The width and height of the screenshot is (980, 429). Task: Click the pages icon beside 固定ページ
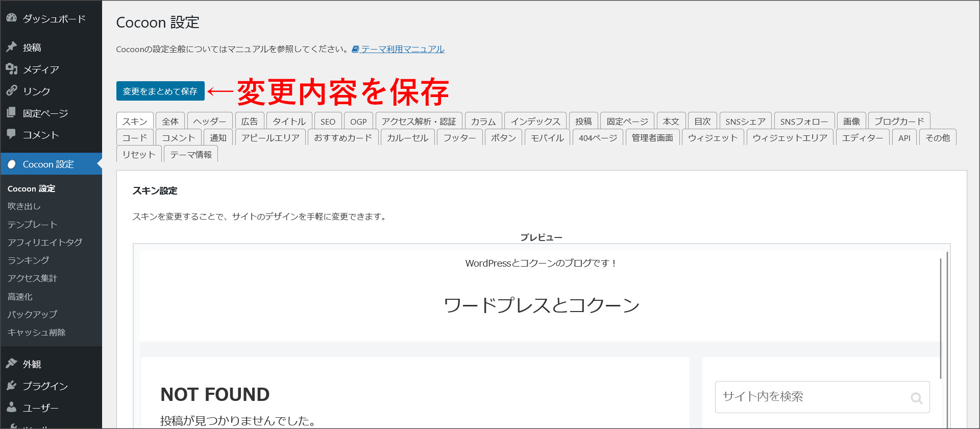click(11, 113)
